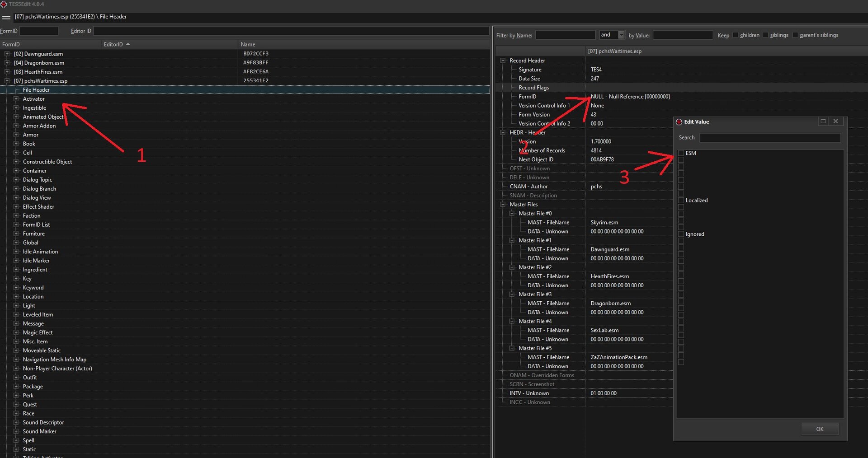This screenshot has height=458, width=868.
Task: Click the TES5Edit app icon in title bar
Action: point(4,4)
